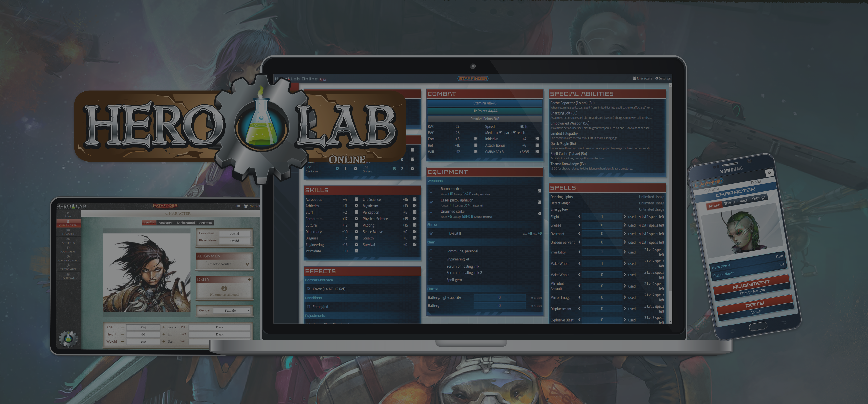Uncheck the Cover (+4 AC, +2 Ref) effect
Screen dimensions: 868x404
pyautogui.click(x=309, y=289)
